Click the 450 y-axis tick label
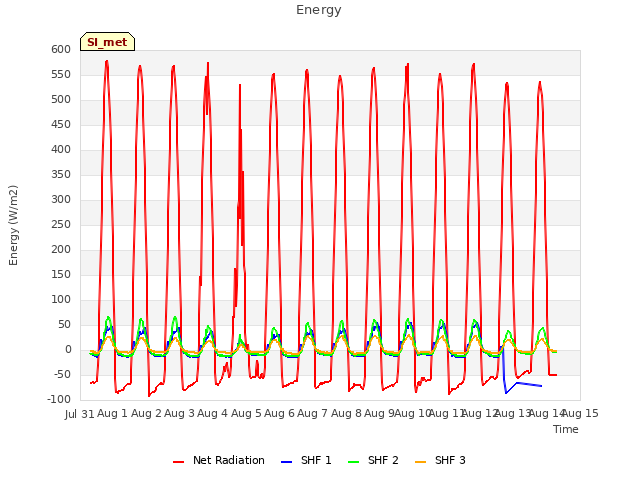Screen dimensions: 640x480 point(61,124)
